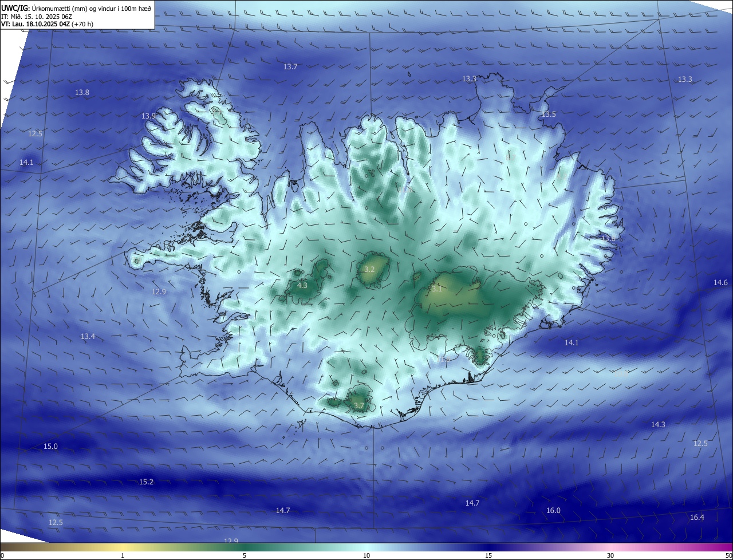Click the colour scale tick labelled 1
This screenshot has height=560, width=733.
pyautogui.click(x=123, y=555)
